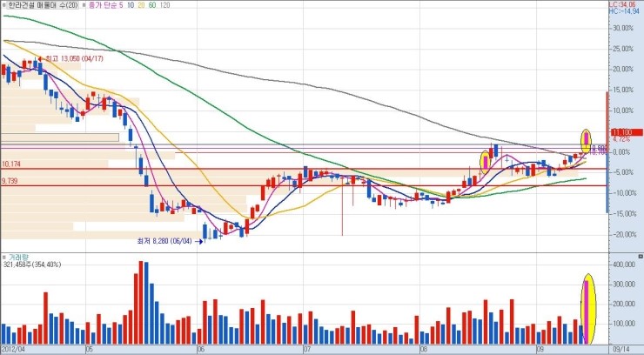Open the 한라건설 매물대 수(20) indicator title
Image resolution: width=644 pixels, height=355 pixels.
point(40,4)
